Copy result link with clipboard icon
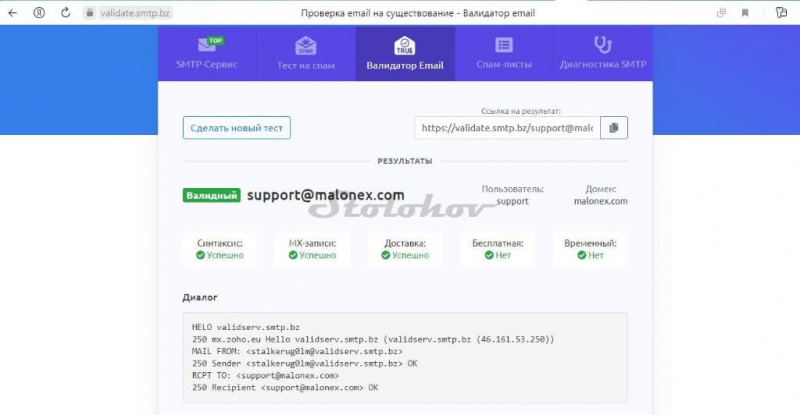This screenshot has height=415, width=800. coord(614,128)
